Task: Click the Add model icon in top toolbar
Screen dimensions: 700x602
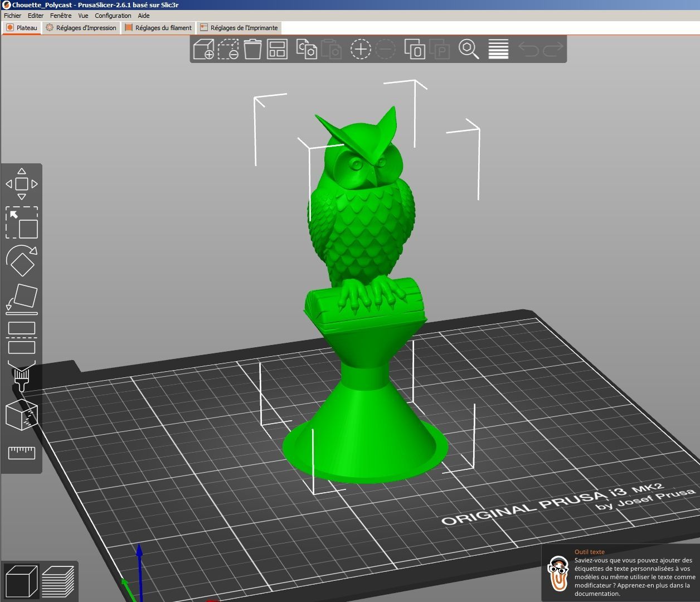Action: click(x=203, y=49)
